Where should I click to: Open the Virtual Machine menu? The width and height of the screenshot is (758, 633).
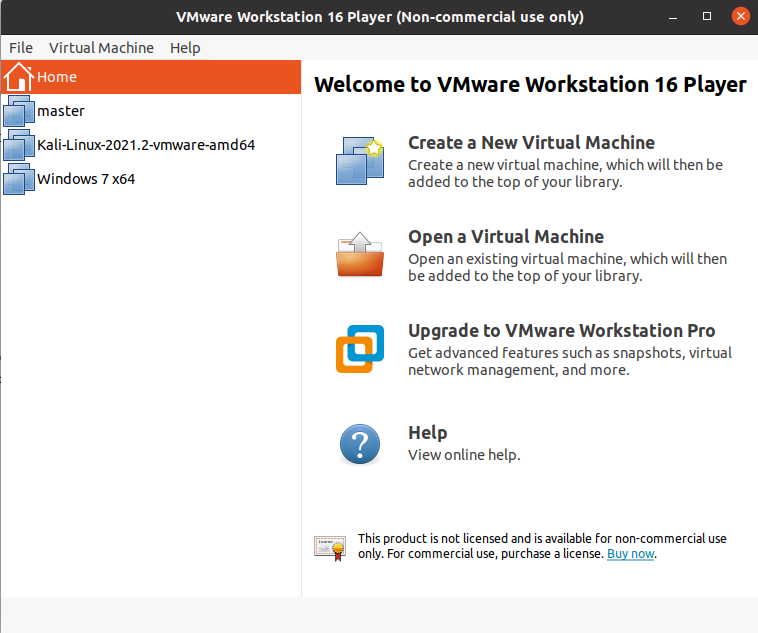pyautogui.click(x=101, y=48)
